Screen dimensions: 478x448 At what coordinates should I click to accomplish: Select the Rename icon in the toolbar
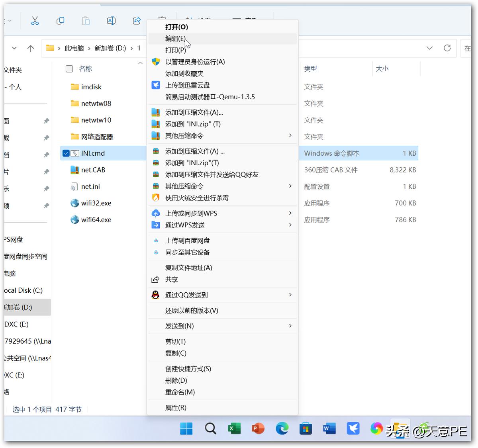click(x=111, y=21)
